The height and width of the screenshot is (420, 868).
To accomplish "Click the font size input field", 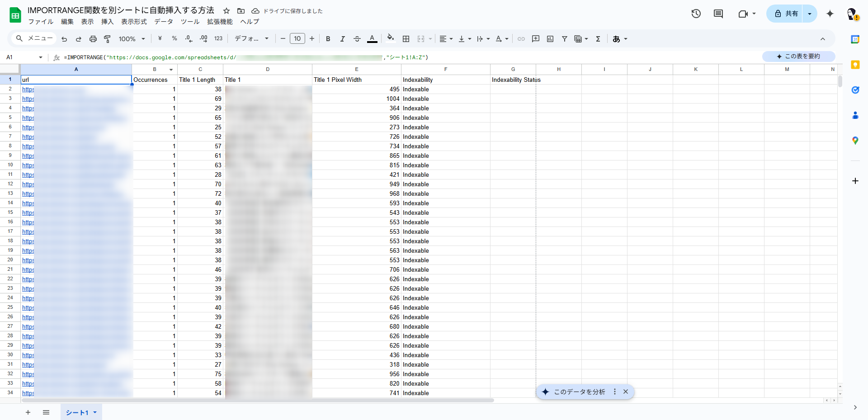I will pyautogui.click(x=297, y=39).
